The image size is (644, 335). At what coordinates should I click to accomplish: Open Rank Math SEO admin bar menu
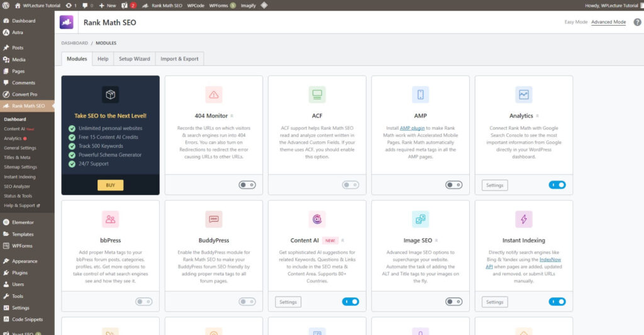click(162, 5)
